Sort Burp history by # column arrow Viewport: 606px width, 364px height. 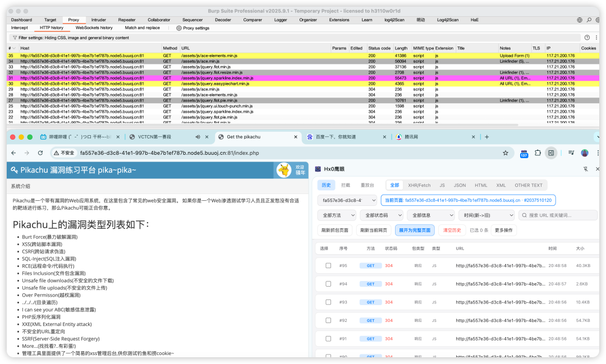click(x=14, y=48)
